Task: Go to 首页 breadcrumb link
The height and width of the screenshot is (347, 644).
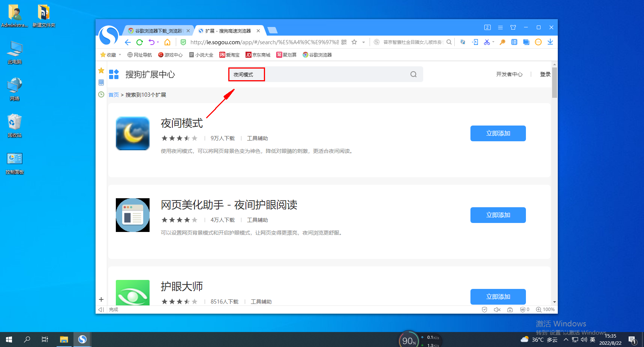Action: point(114,95)
